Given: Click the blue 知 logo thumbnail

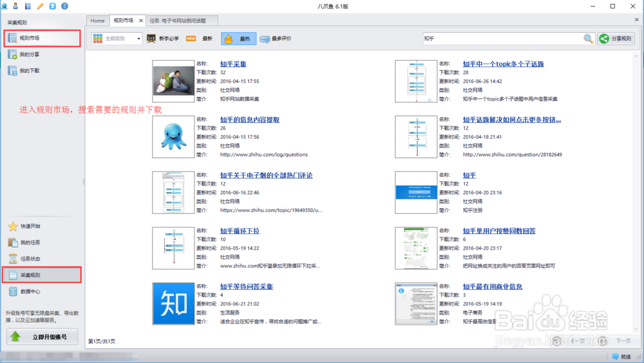Looking at the screenshot, I should 173,304.
